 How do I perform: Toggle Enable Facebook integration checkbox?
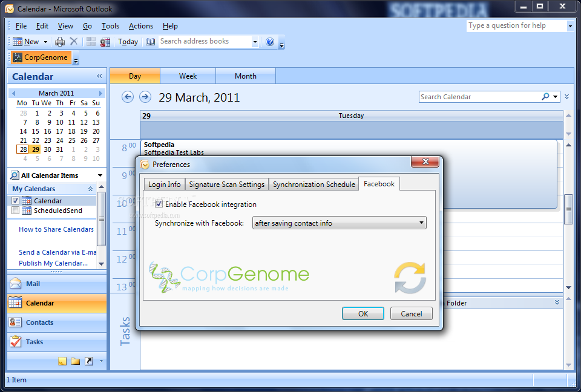pyautogui.click(x=159, y=204)
